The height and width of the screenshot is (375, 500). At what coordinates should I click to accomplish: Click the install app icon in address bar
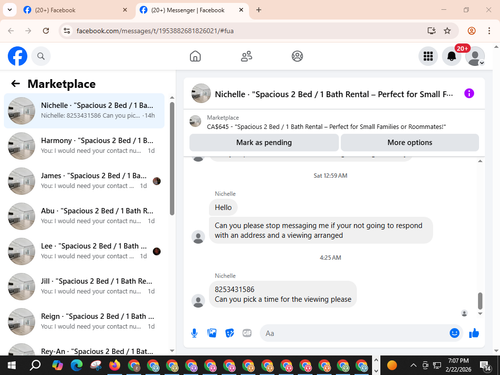(432, 31)
